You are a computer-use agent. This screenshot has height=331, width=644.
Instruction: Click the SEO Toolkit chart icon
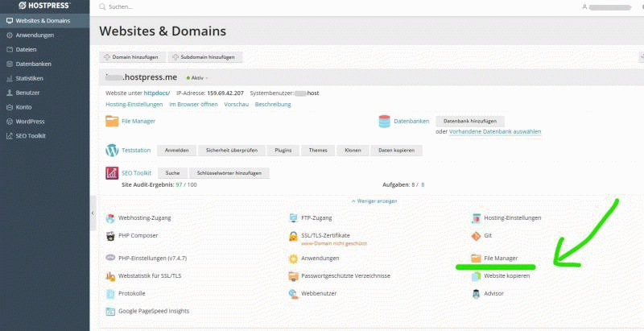click(x=112, y=173)
